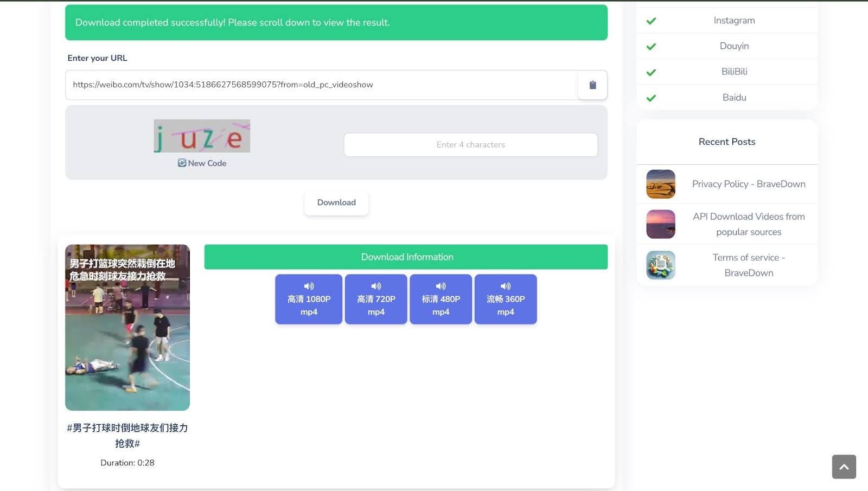Click the green checkmark next to Instagram
The height and width of the screenshot is (491, 868).
(651, 21)
